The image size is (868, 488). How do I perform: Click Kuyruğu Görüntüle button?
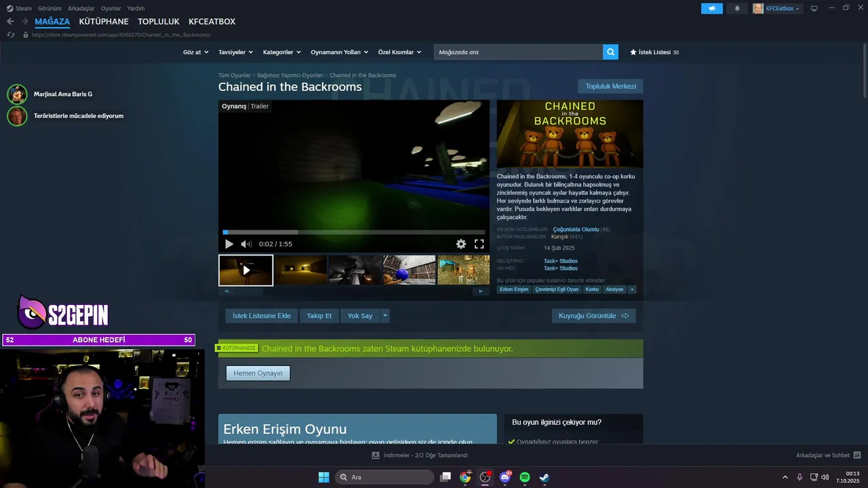click(x=594, y=316)
